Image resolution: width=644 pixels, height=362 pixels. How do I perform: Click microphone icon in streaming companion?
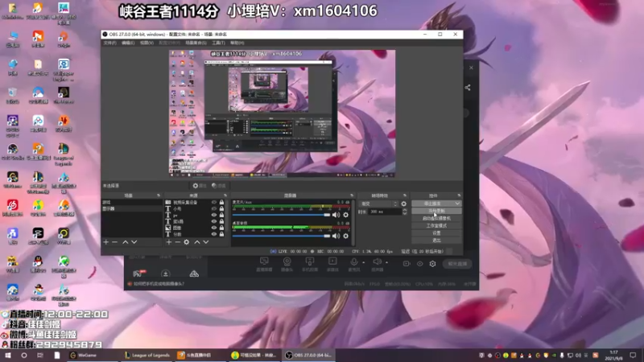(x=353, y=261)
